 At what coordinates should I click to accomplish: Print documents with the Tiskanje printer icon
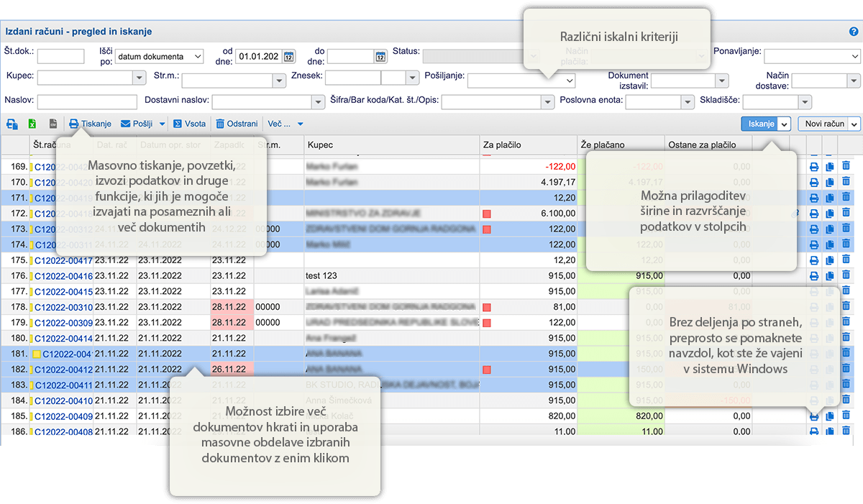(x=74, y=123)
